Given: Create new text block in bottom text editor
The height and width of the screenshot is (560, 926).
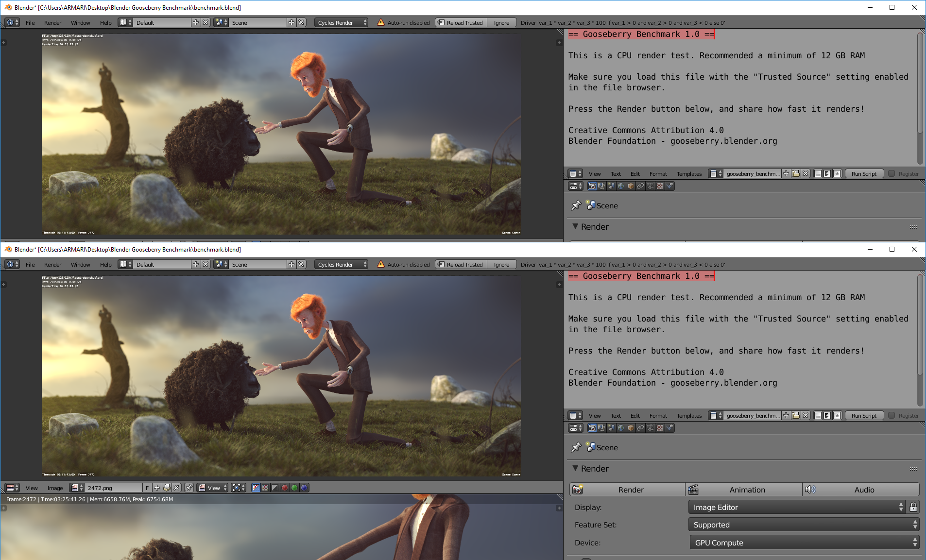Looking at the screenshot, I should [x=786, y=415].
